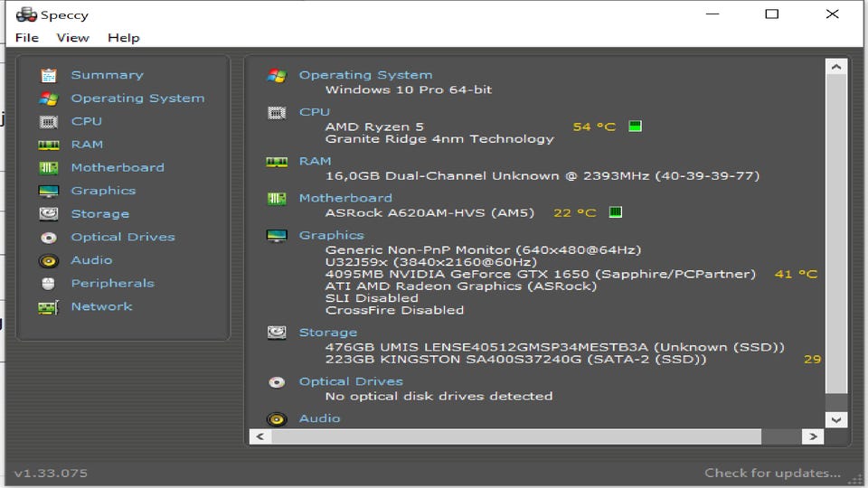Show Peripherals section from sidebar

click(113, 283)
